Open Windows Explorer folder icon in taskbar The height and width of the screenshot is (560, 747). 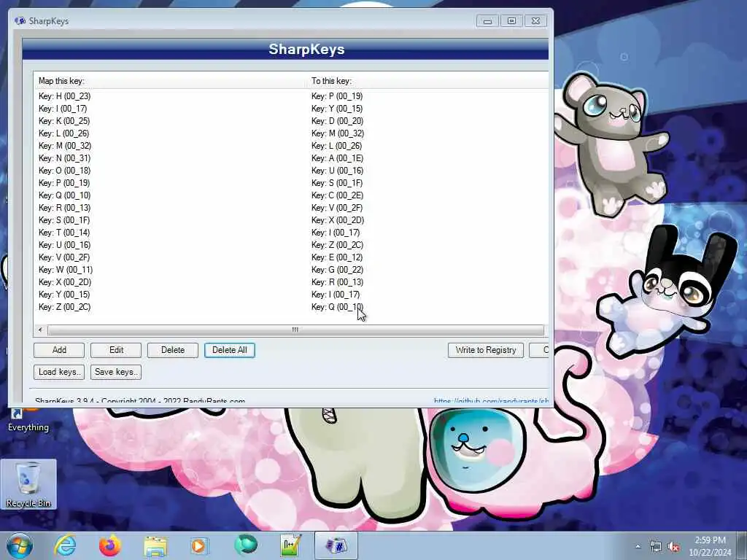(155, 545)
